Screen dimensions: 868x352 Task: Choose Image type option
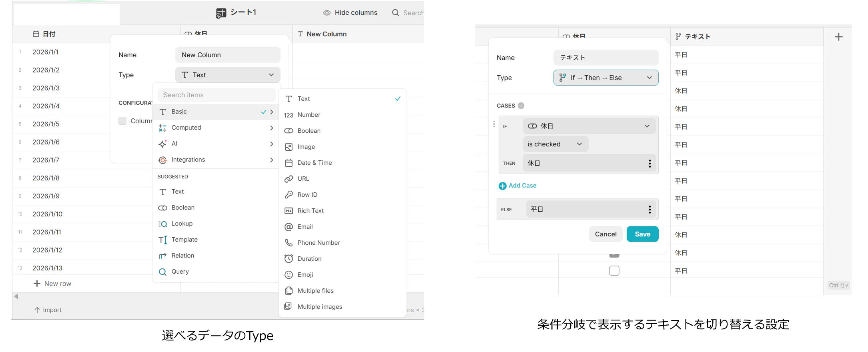point(342,147)
